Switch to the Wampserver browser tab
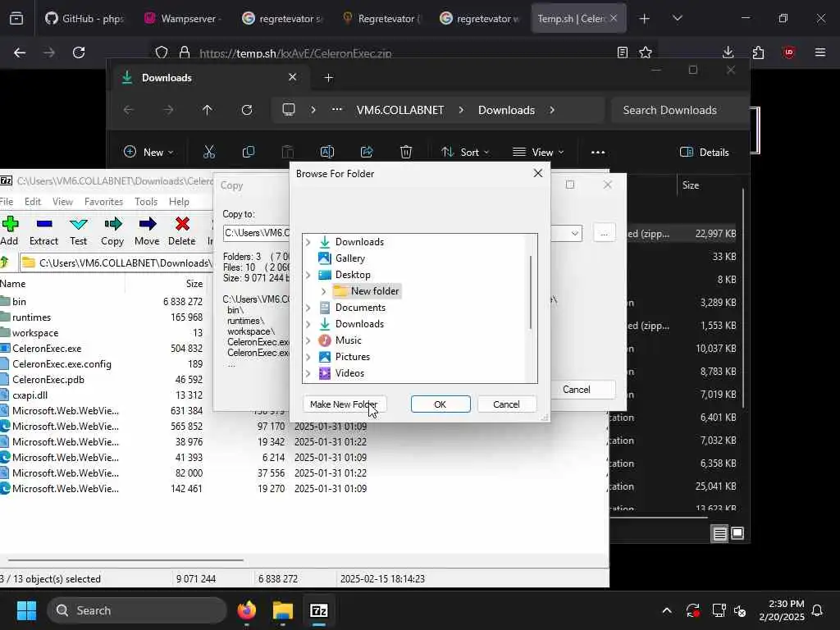Viewport: 840px width, 630px height. point(183,19)
